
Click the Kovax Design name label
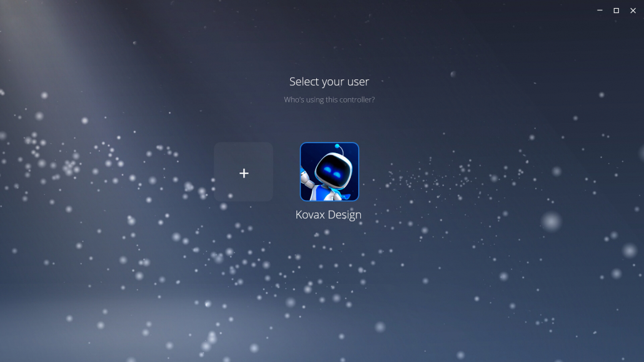(x=328, y=214)
